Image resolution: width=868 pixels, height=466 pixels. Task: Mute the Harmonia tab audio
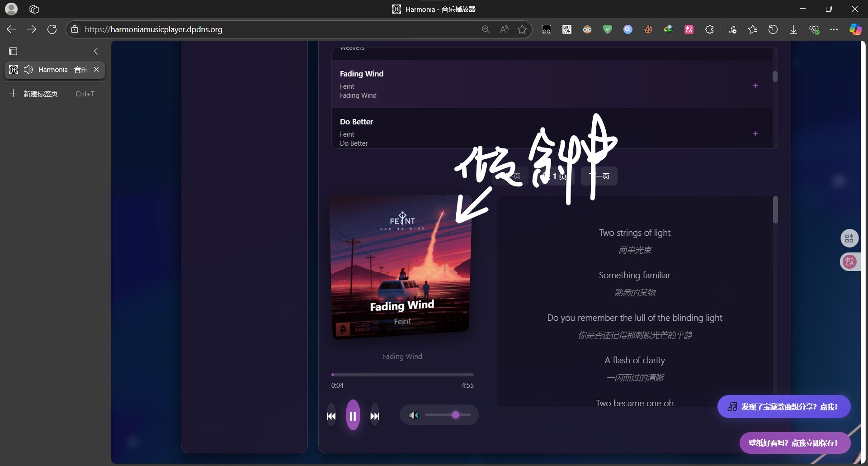tap(28, 70)
